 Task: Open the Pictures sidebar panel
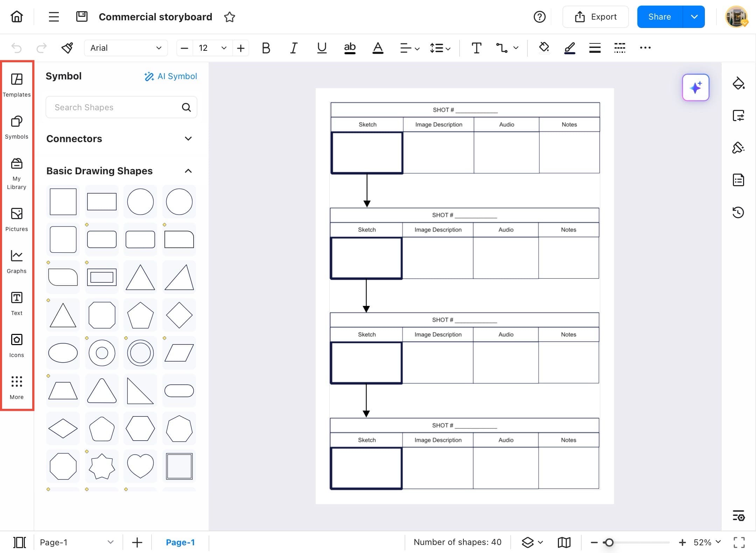[x=16, y=219]
